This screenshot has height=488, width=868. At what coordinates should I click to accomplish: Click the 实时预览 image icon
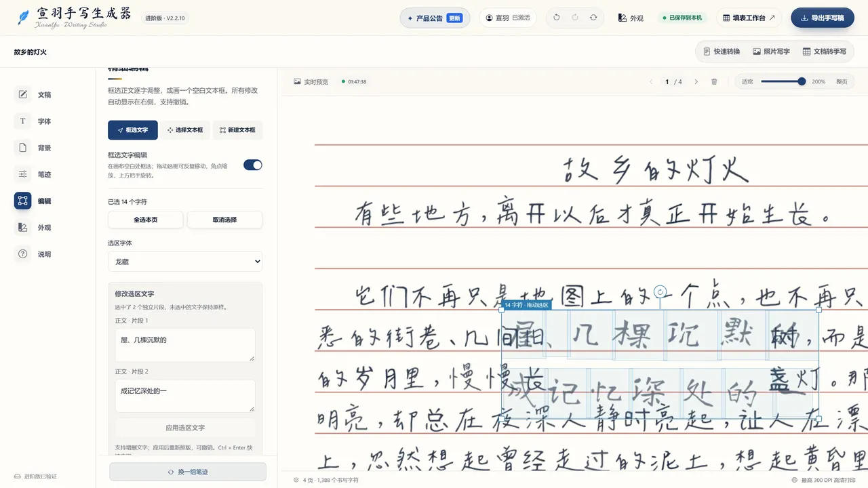(297, 81)
